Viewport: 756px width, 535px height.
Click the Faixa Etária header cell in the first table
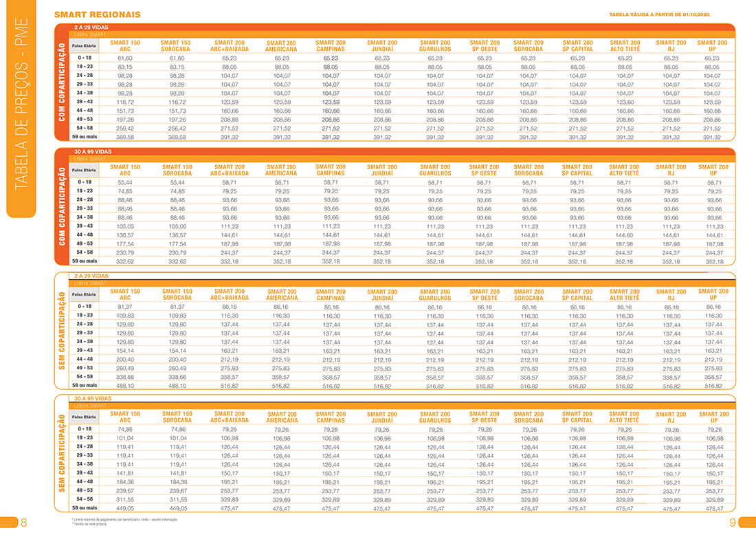click(x=84, y=46)
